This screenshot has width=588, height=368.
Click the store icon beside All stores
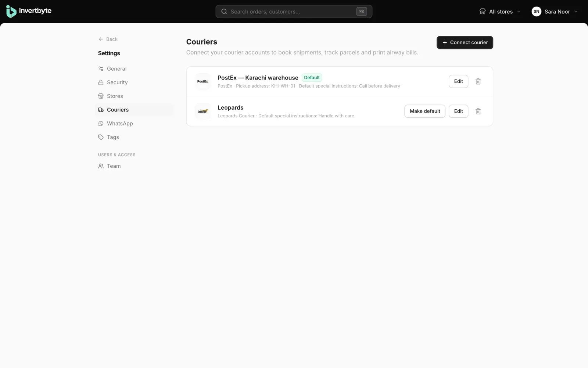[x=483, y=11]
